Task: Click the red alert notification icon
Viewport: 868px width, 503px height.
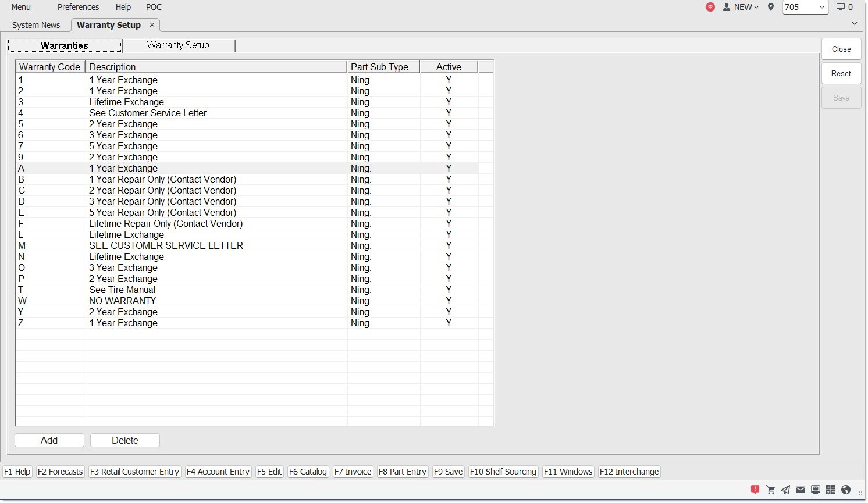Action: coord(755,490)
